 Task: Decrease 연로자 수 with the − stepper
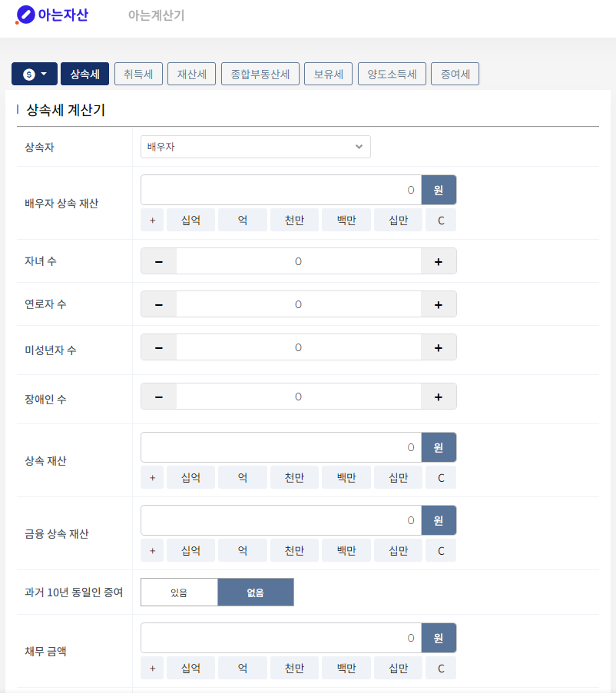coord(158,304)
